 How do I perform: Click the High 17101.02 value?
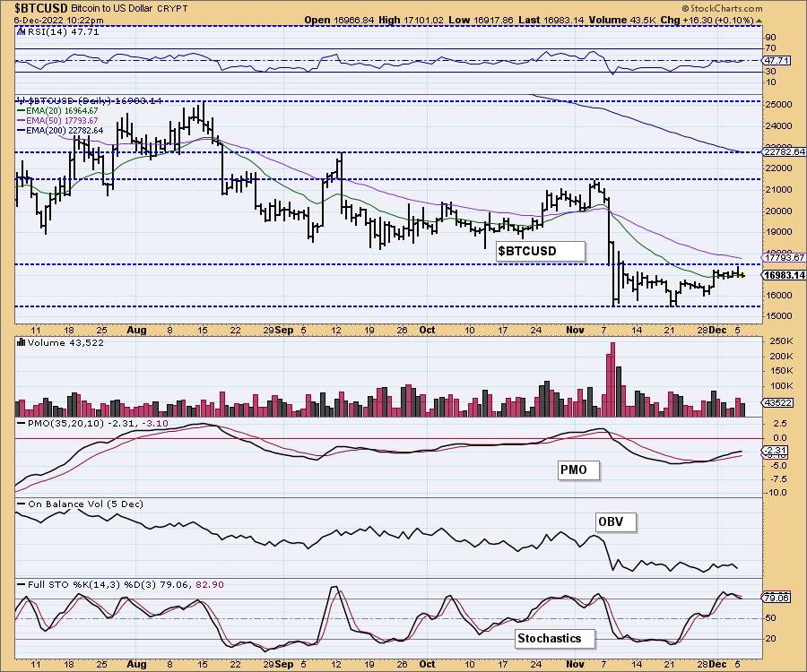point(411,20)
